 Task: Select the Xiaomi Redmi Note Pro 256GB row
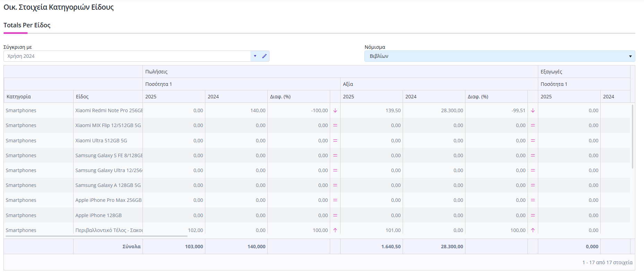coord(317,110)
